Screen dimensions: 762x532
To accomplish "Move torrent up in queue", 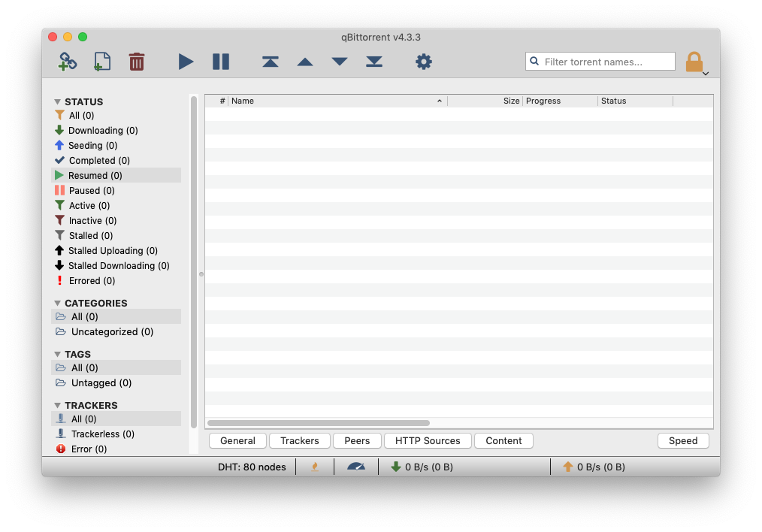I will (304, 62).
